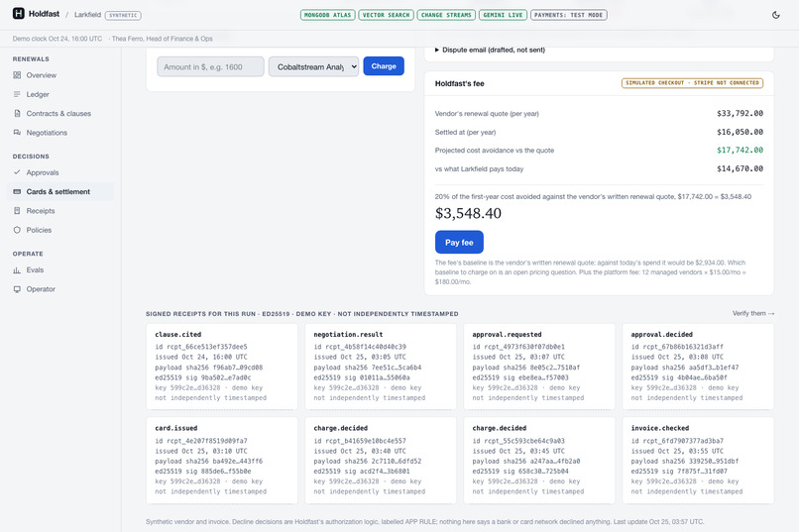Click the MONGODB ATLAS badge
This screenshot has height=532, width=799.
click(x=328, y=15)
